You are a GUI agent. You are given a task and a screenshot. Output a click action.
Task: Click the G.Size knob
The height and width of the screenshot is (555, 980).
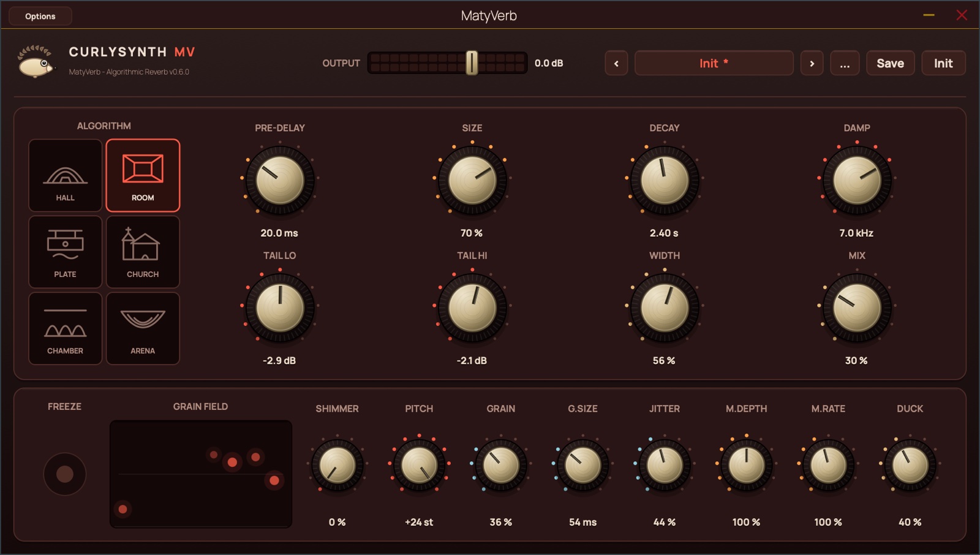click(582, 465)
